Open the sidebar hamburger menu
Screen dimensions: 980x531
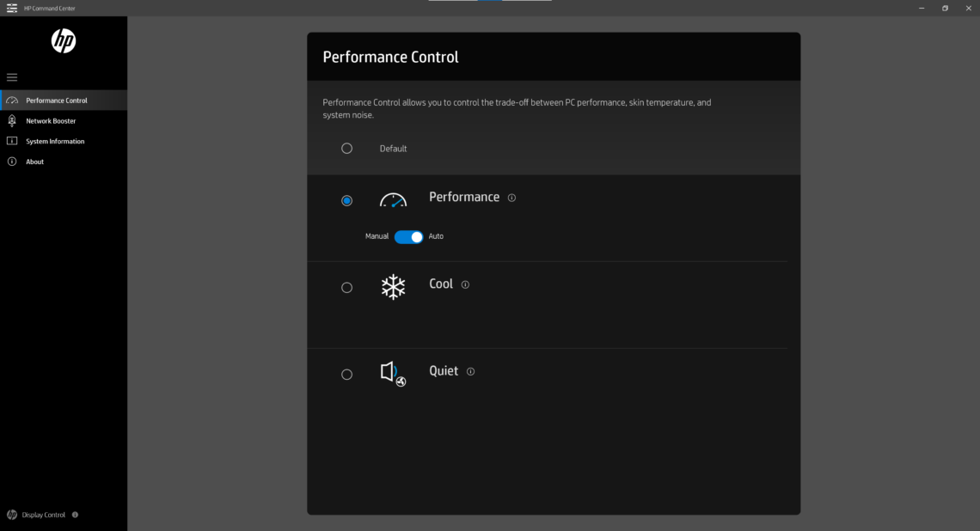pyautogui.click(x=12, y=76)
